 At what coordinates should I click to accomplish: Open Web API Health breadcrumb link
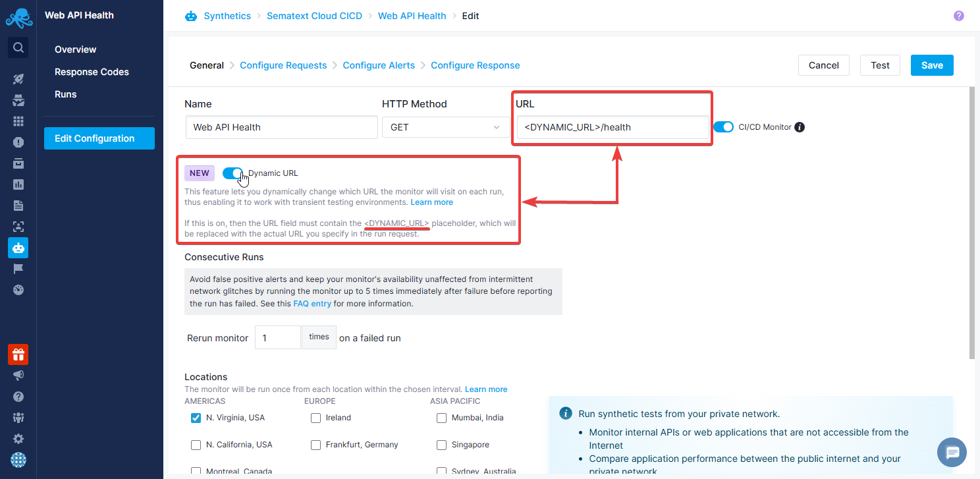click(412, 16)
